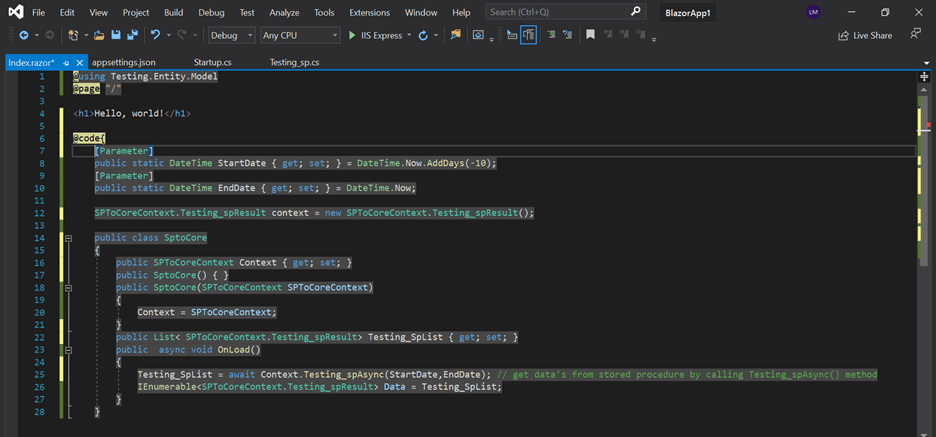Switch to the Startup.cs tab

tap(212, 62)
